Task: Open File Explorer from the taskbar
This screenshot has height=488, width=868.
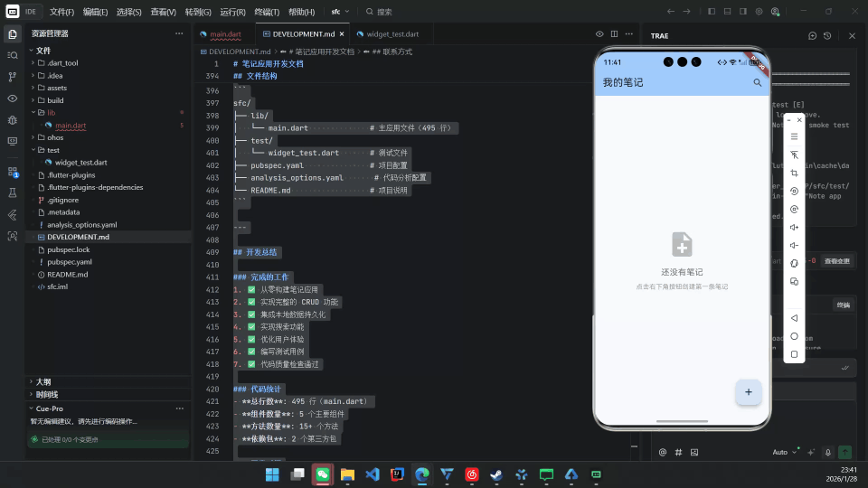Action: 347,474
